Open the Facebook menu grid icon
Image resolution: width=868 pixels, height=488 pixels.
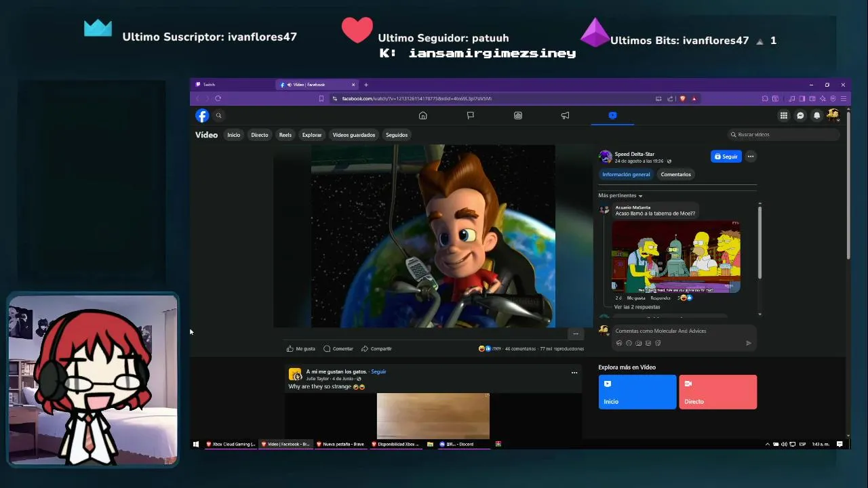tap(784, 115)
